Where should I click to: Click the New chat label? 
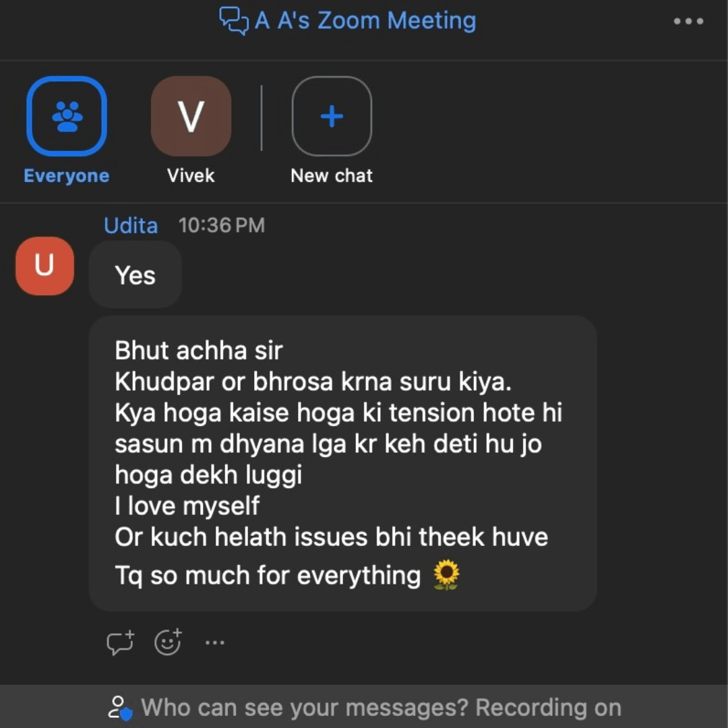[332, 176]
